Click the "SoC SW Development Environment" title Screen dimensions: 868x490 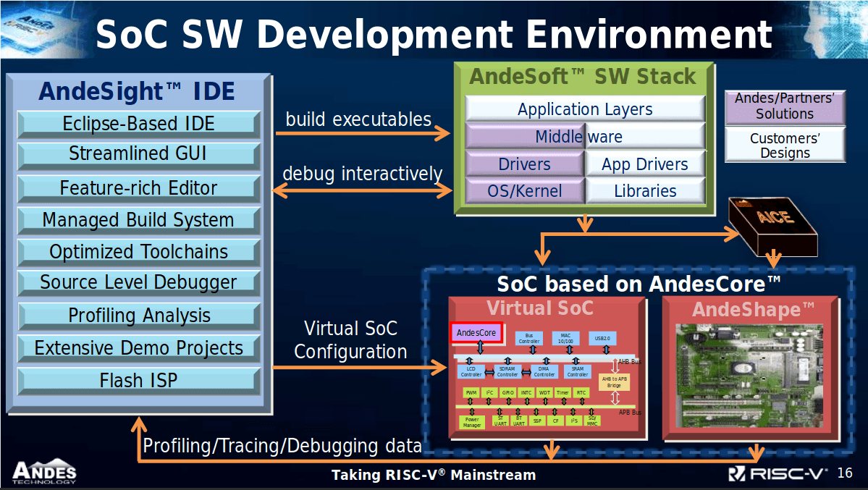pyautogui.click(x=434, y=34)
